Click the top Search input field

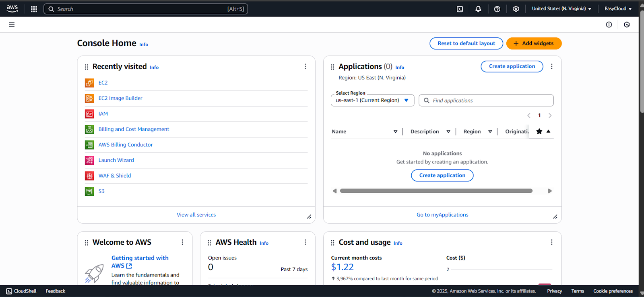coord(146,9)
